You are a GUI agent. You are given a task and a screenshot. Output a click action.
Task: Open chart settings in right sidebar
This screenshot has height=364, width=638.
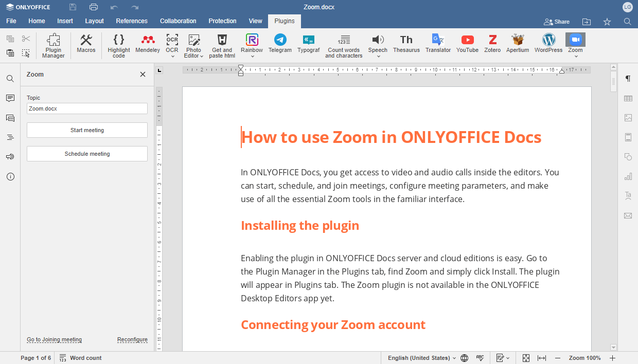pyautogui.click(x=628, y=176)
